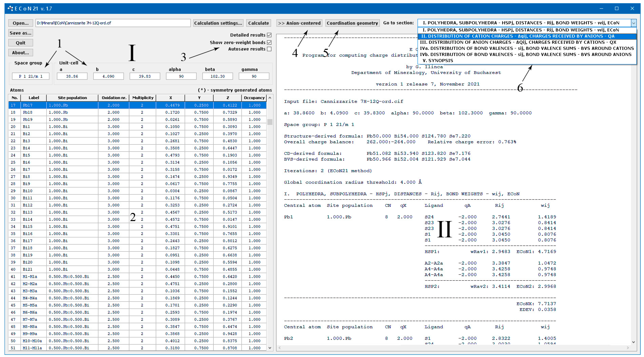644x357 pixels.
Task: Pick II. Distribution of cation charges entry
Action: tap(518, 36)
